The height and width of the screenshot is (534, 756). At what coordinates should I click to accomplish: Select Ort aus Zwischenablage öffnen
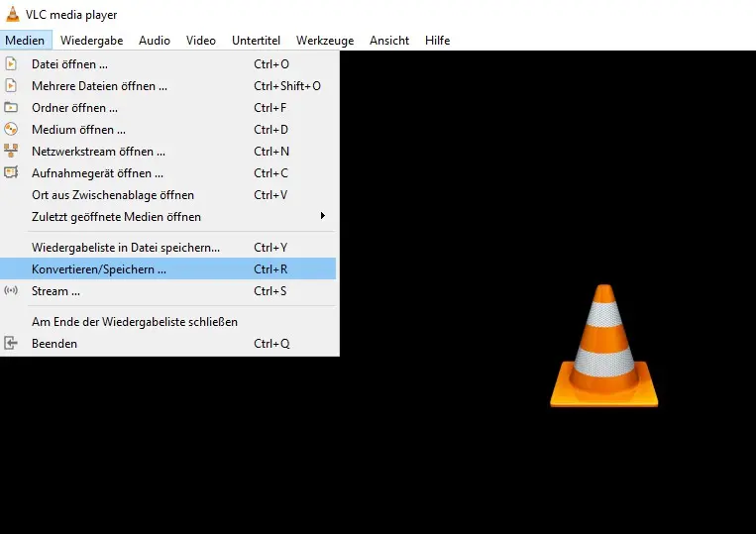[x=113, y=195]
